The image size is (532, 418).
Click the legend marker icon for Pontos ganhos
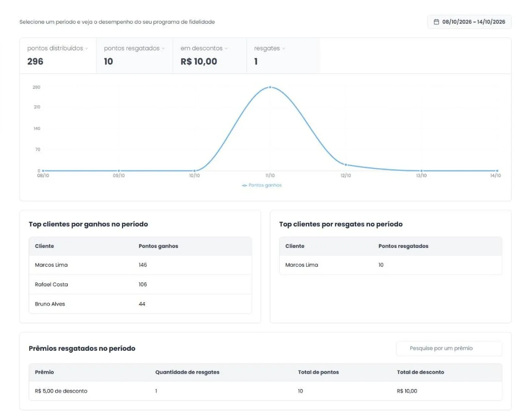(244, 186)
